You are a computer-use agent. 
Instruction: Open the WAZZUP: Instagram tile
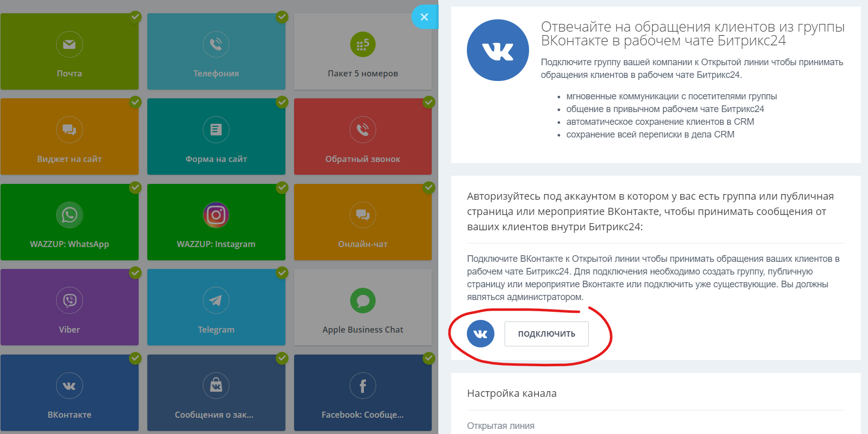216,222
